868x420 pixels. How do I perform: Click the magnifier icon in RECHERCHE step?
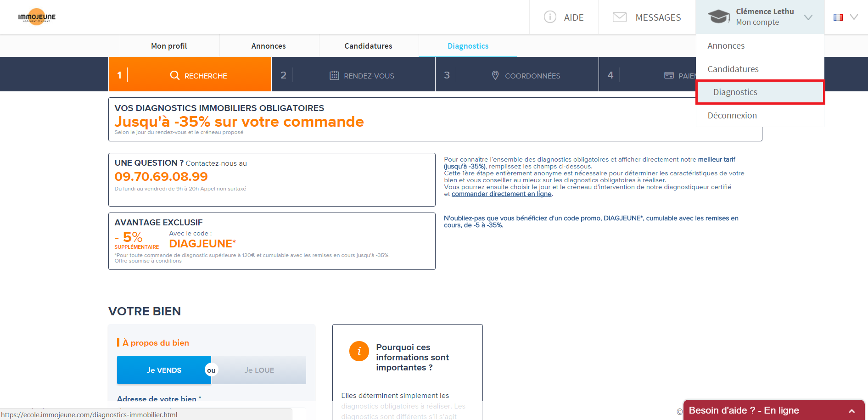pyautogui.click(x=175, y=75)
